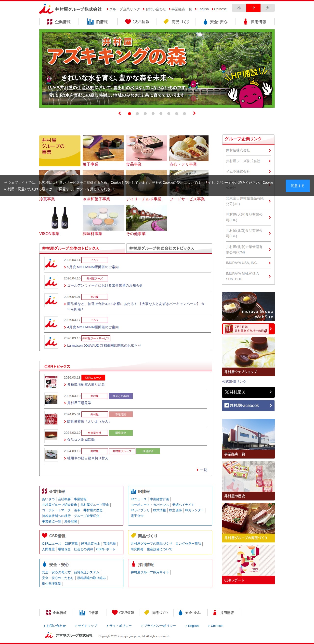The width and height of the screenshot is (314, 644).
Task: Expand 井村屋フーズ株式会社 link arrow
Action: coord(270,161)
